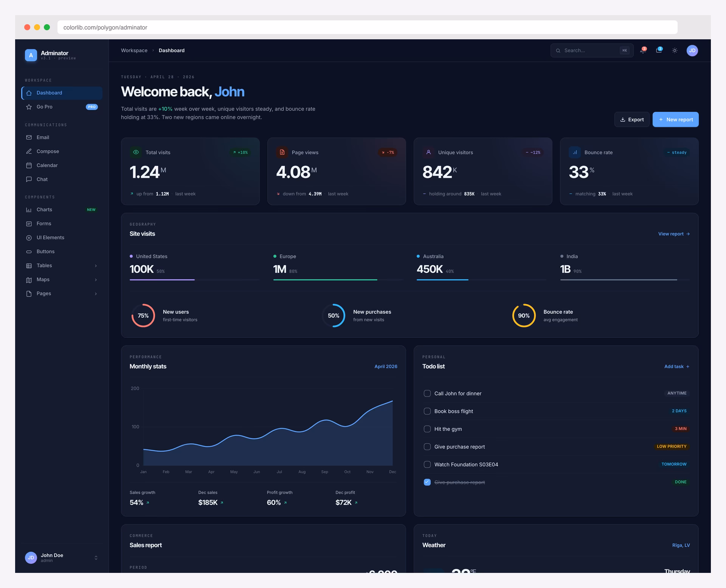Click the 90% Bounce rate ring
The height and width of the screenshot is (588, 726).
pos(524,316)
